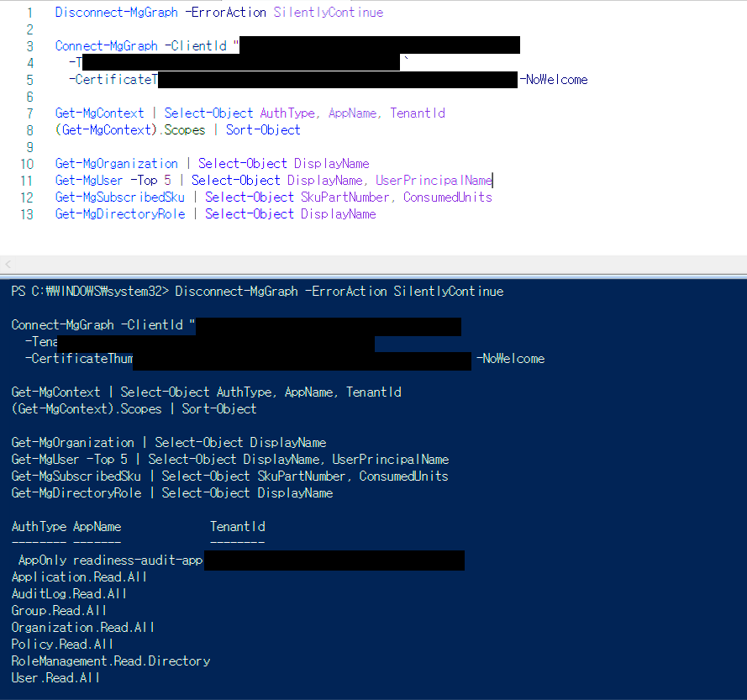Click Get-MgOrganization in the script editor
The height and width of the screenshot is (700, 747).
point(116,163)
